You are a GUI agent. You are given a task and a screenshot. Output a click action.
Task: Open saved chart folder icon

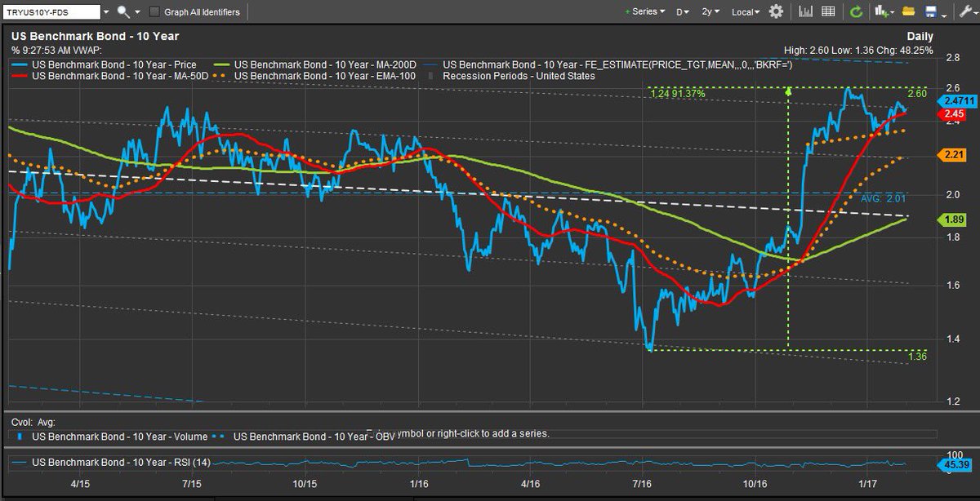point(908,11)
